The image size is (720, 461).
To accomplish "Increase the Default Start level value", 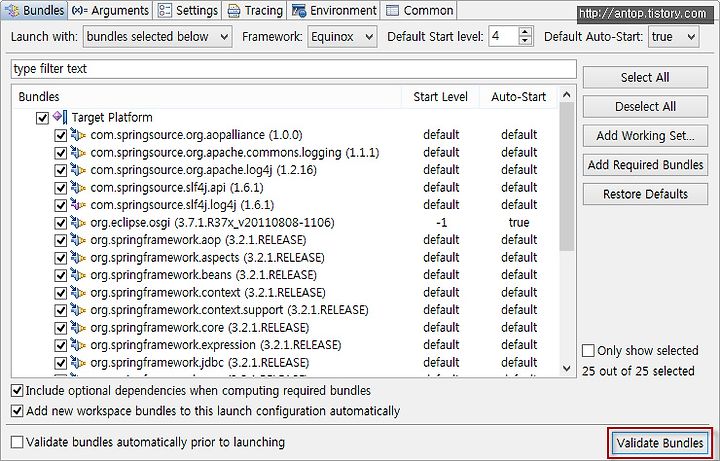I will (525, 31).
